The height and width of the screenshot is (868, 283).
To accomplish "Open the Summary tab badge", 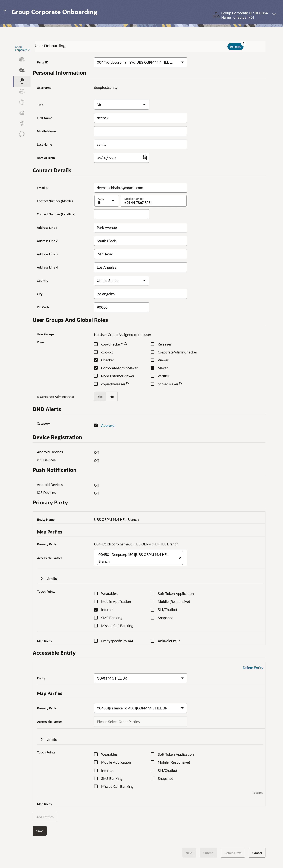I will click(x=235, y=47).
